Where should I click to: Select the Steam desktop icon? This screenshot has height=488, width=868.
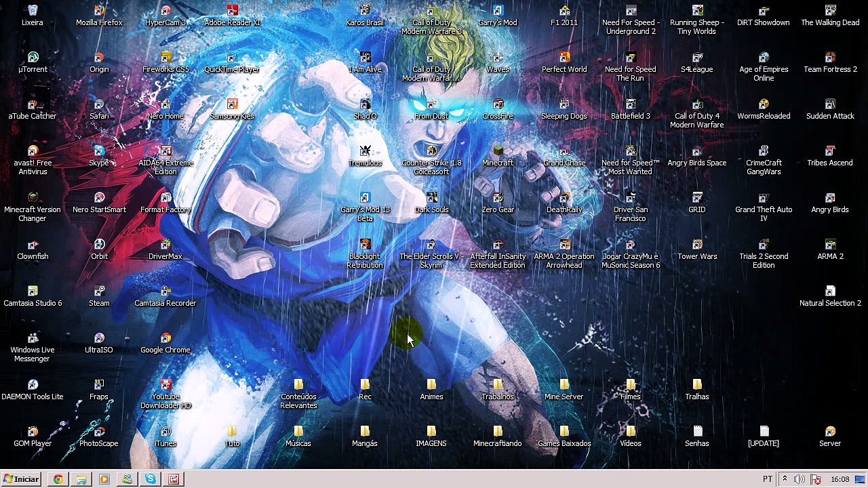(99, 296)
